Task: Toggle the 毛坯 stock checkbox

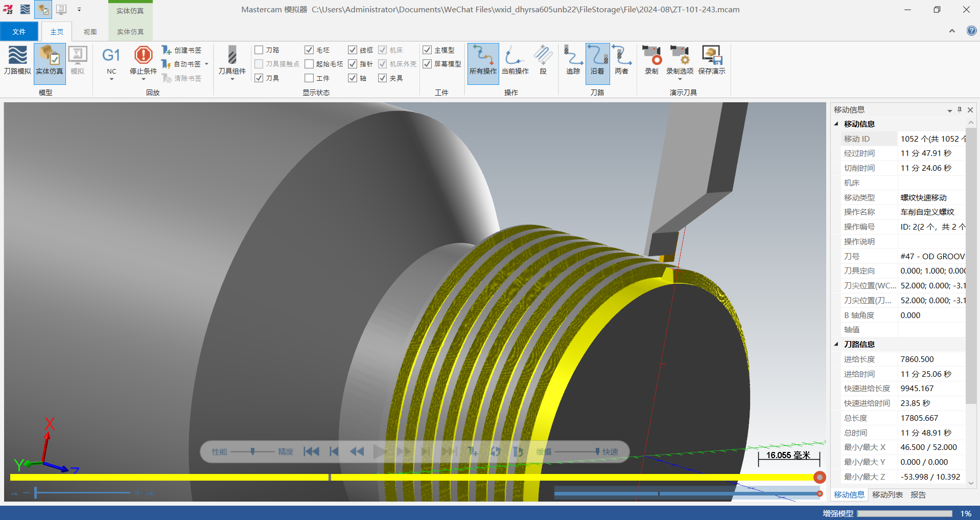Action: [x=309, y=50]
